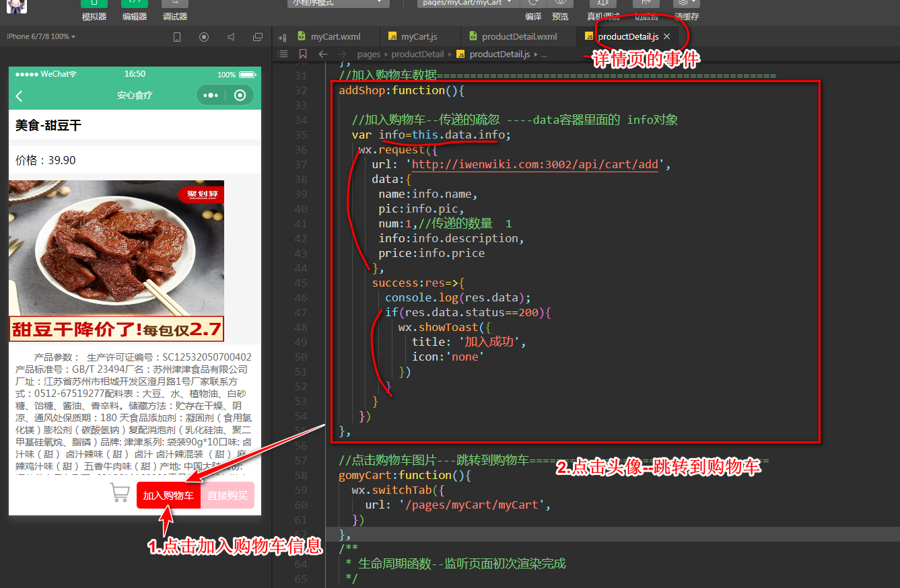Detach simulator into separate window icon
900x588 pixels.
[x=258, y=37]
